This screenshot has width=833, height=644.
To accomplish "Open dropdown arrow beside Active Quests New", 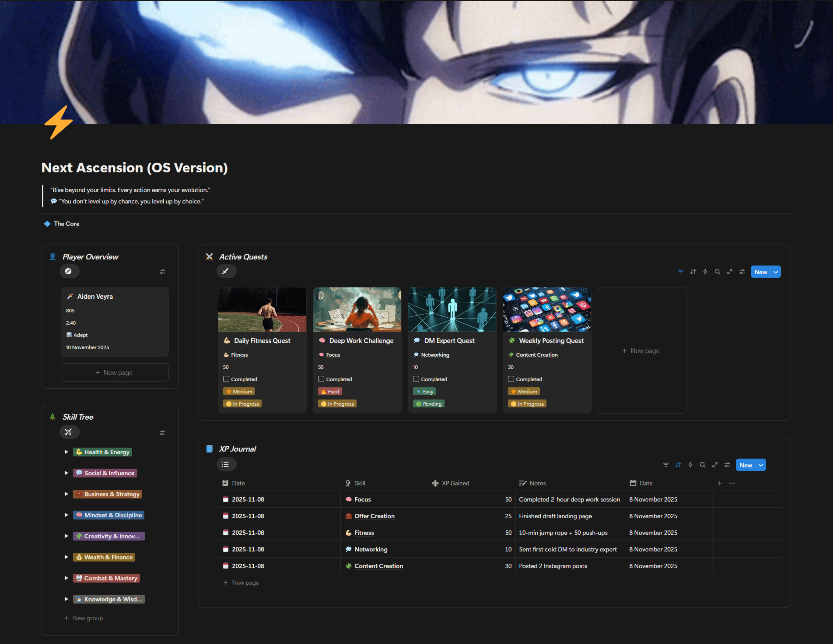I will pyautogui.click(x=775, y=272).
